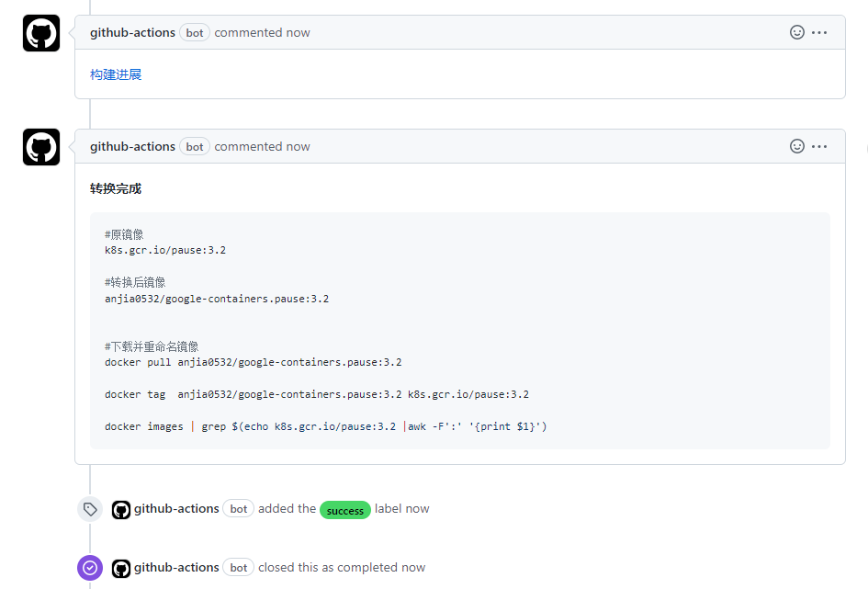868x589 pixels.
Task: Open github-actions profile from 转换完成 comment header
Action: click(132, 146)
